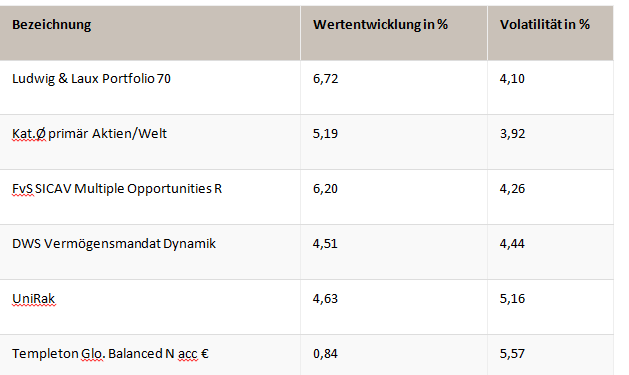Image resolution: width=629 pixels, height=375 pixels.
Task: Click the Wertentwicklung in % header cell
Action: (394, 33)
